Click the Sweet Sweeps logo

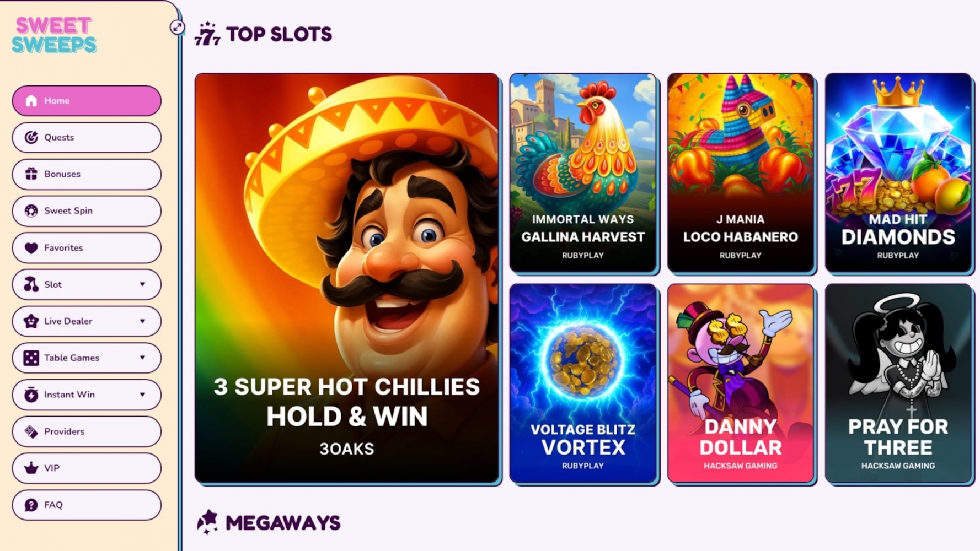[54, 35]
